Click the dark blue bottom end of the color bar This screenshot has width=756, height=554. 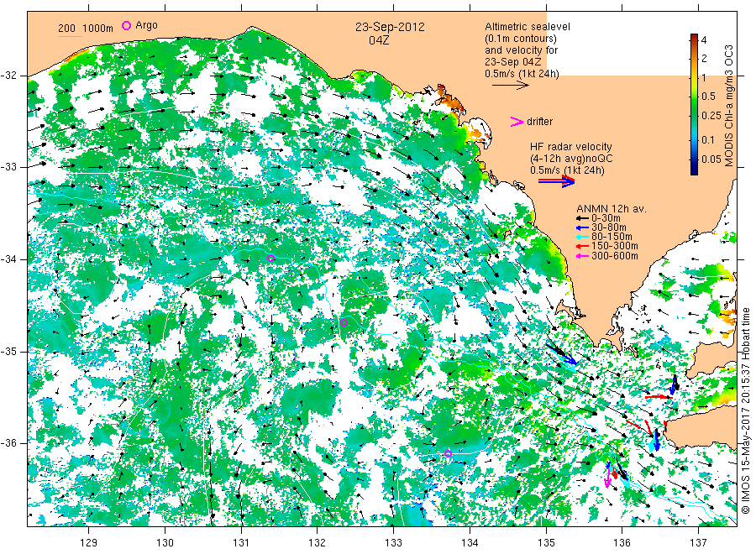pos(694,171)
